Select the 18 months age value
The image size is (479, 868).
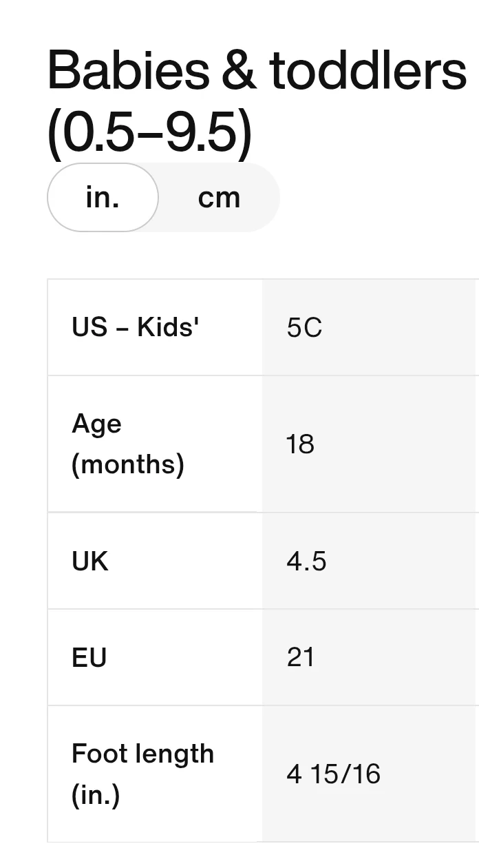(x=300, y=444)
